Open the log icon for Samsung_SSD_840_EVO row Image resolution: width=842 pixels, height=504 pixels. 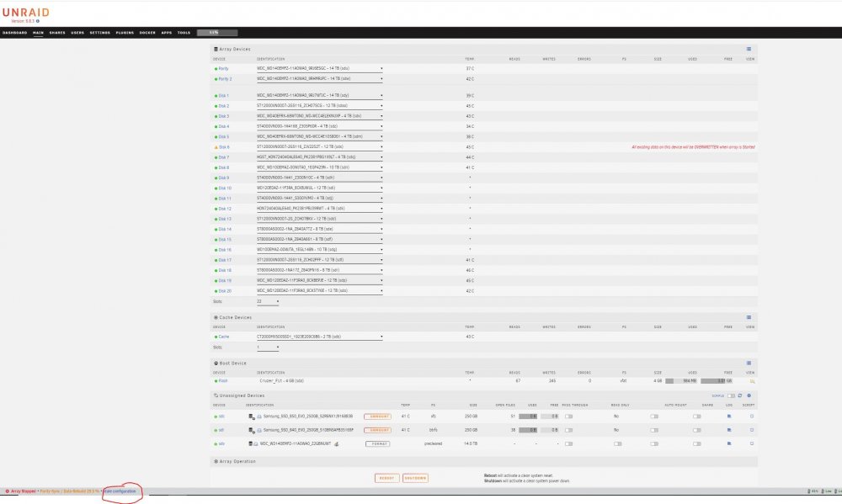(729, 430)
